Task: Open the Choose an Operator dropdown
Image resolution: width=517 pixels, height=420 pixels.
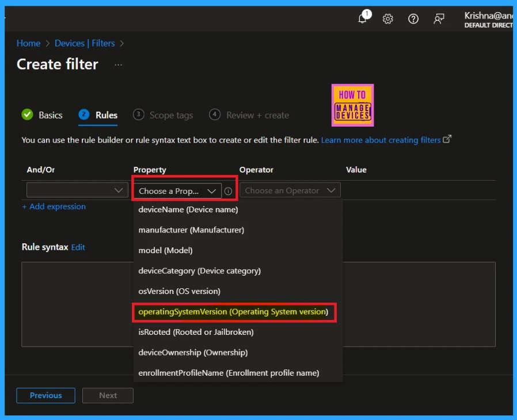Action: click(x=290, y=190)
